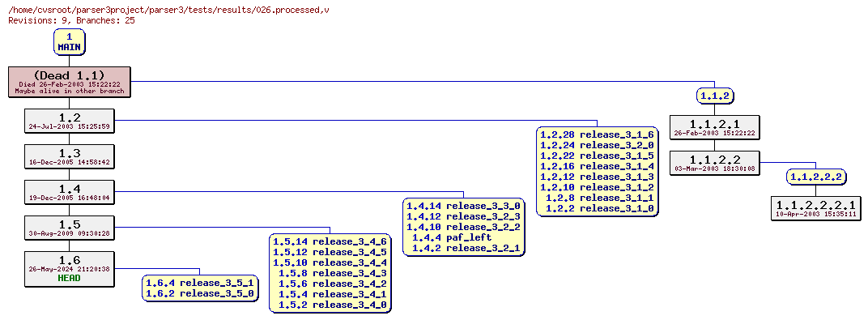Screen dimensions: 868x320
Task: Select branch 1.5.2 release_3_4_0
Action: [333, 305]
